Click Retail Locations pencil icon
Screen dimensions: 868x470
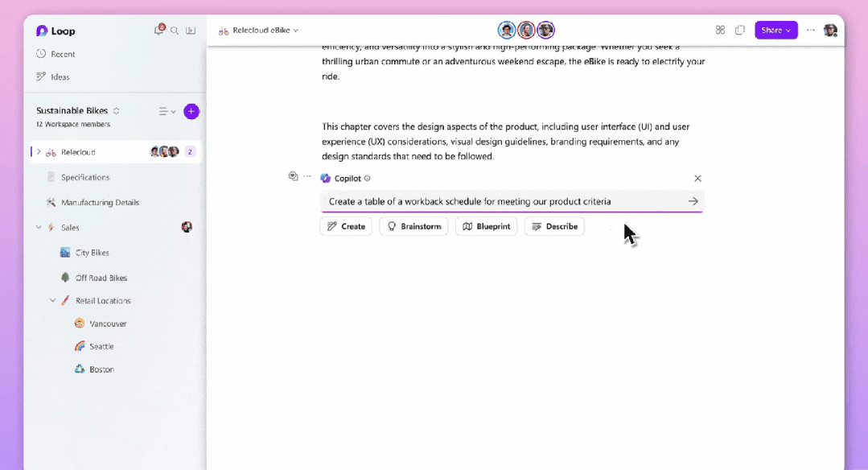click(65, 301)
